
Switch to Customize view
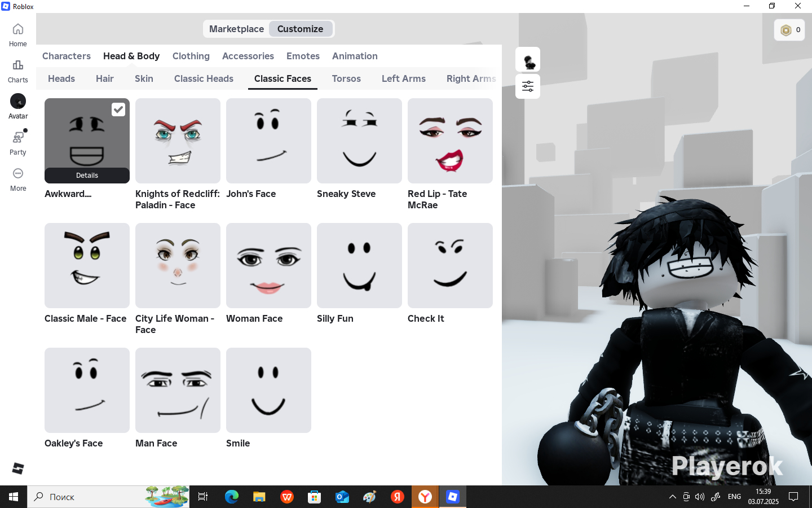[301, 29]
